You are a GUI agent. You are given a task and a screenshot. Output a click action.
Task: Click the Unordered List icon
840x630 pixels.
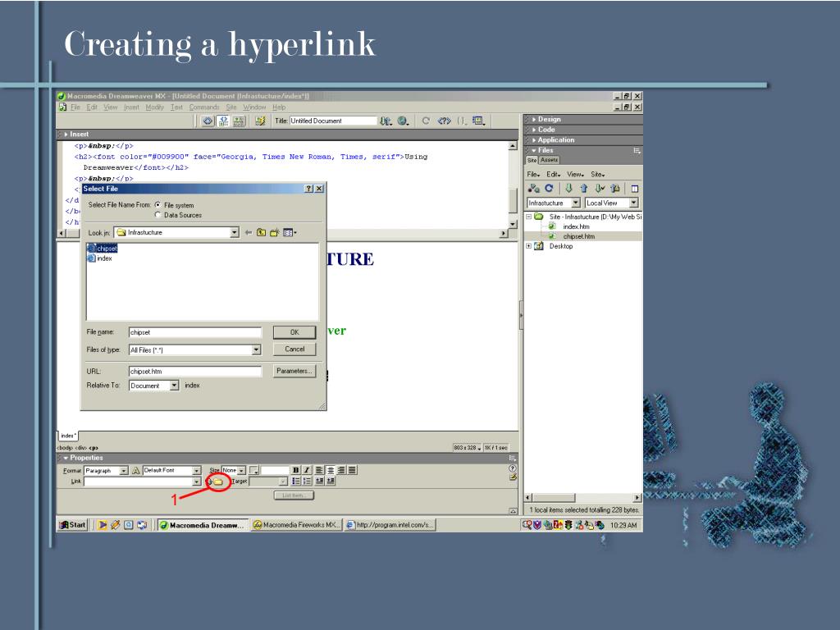tap(295, 481)
